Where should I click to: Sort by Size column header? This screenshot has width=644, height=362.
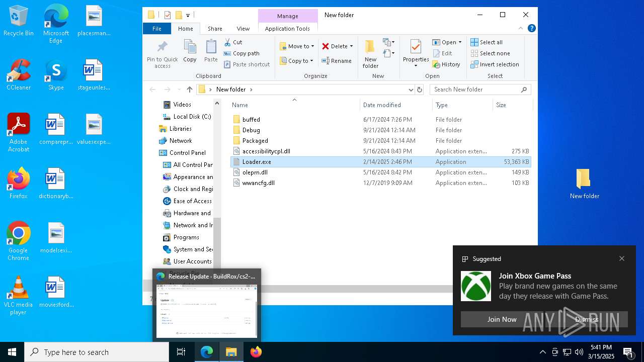[512, 105]
